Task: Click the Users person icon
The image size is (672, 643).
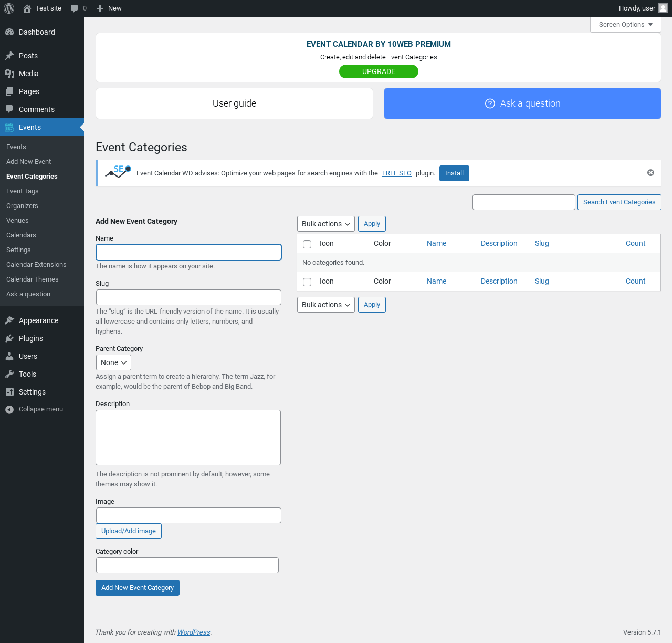Action: click(9, 356)
